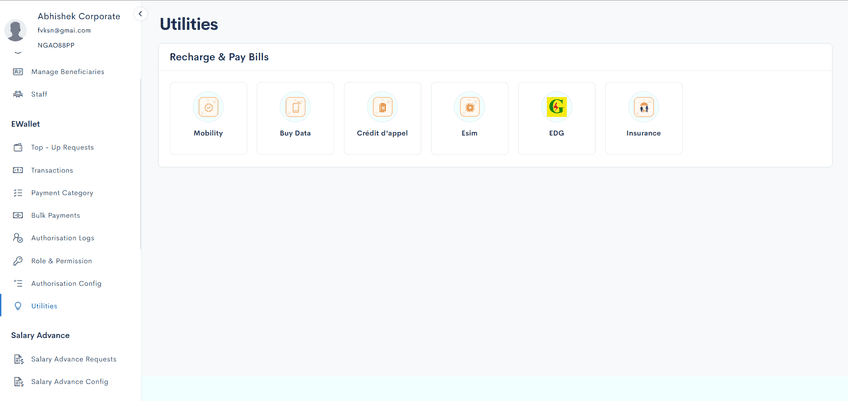Click the sidebar vertical scrollbar
Screen dimensions: 848x401
point(140,164)
